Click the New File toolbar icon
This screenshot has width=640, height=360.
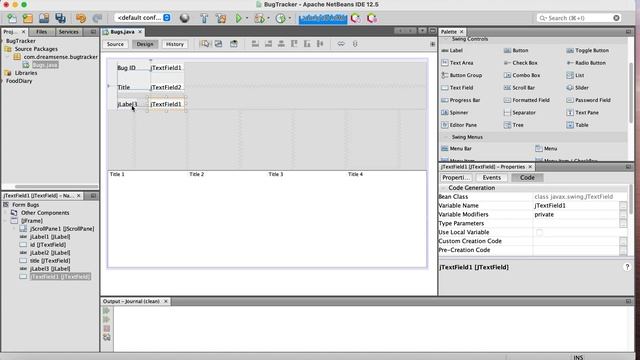coord(12,18)
